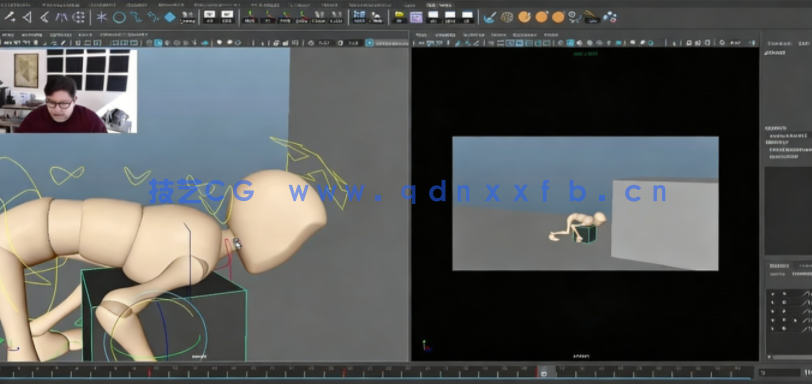Select the gray wall object in the camera view

coord(664,225)
